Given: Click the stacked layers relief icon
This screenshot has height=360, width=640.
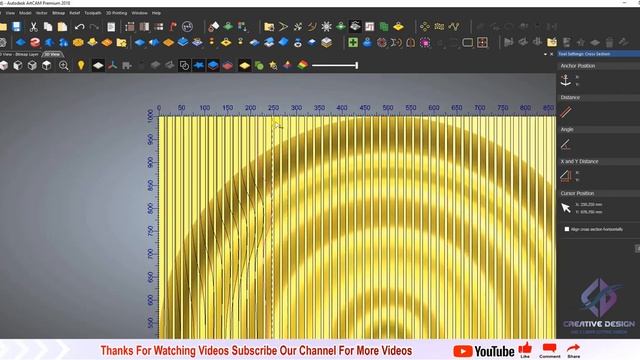Looking at the screenshot, I should click(x=327, y=42).
